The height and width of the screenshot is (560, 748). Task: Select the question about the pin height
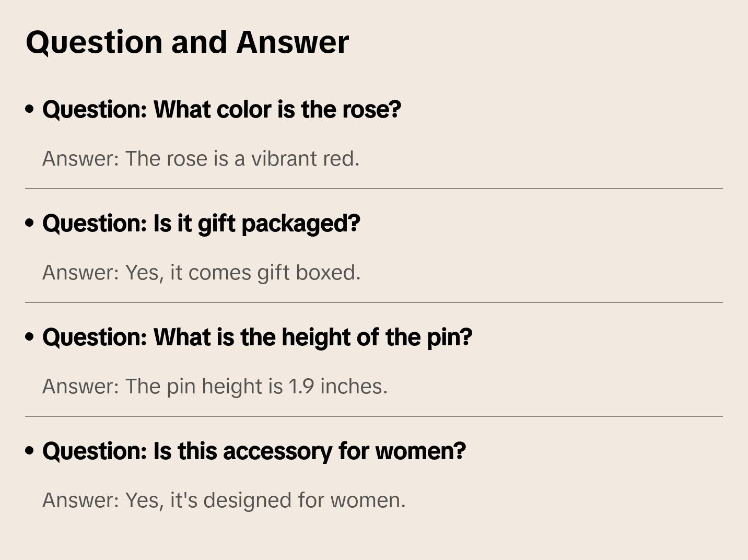point(257,337)
